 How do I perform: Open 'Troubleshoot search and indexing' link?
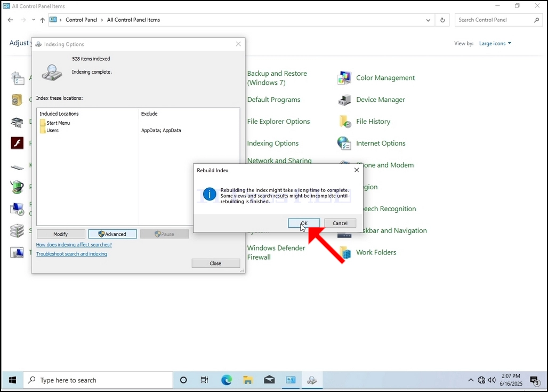(71, 254)
